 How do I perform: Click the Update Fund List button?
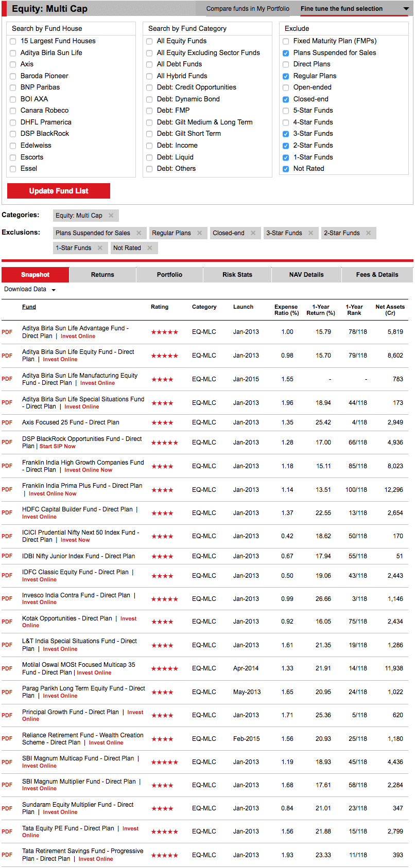point(59,191)
